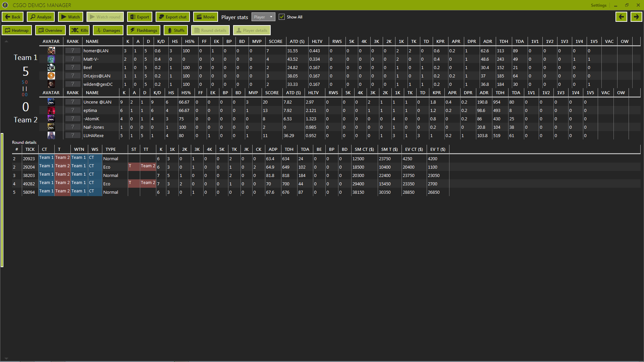Select DrLejos@LAN player avatar

coord(51,76)
